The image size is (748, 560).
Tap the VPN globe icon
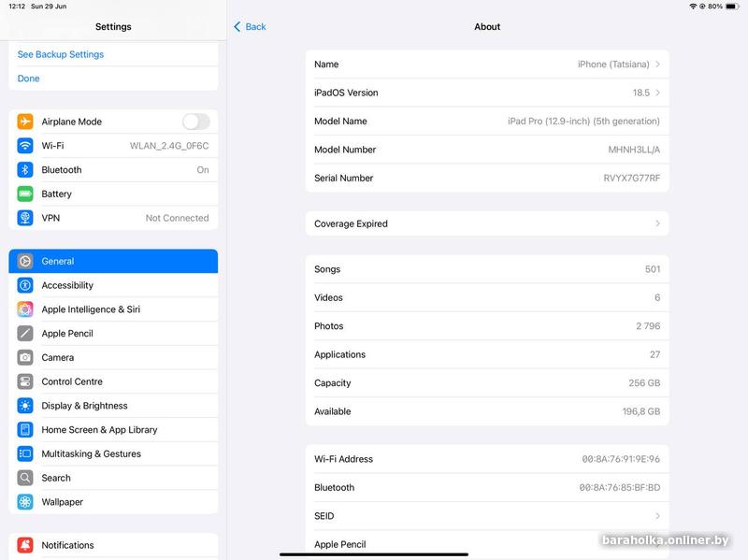click(x=25, y=218)
